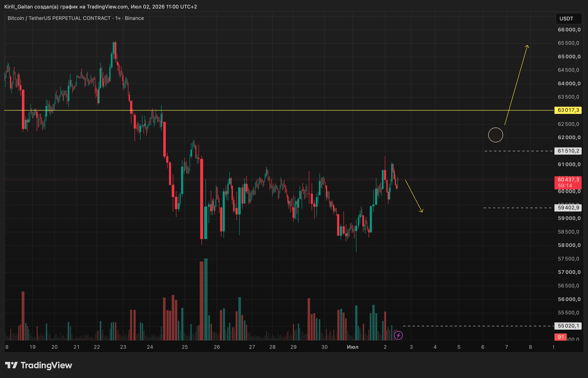The height and width of the screenshot is (378, 588).
Task: Click the 62 500,0 price axis label
Action: click(x=568, y=124)
